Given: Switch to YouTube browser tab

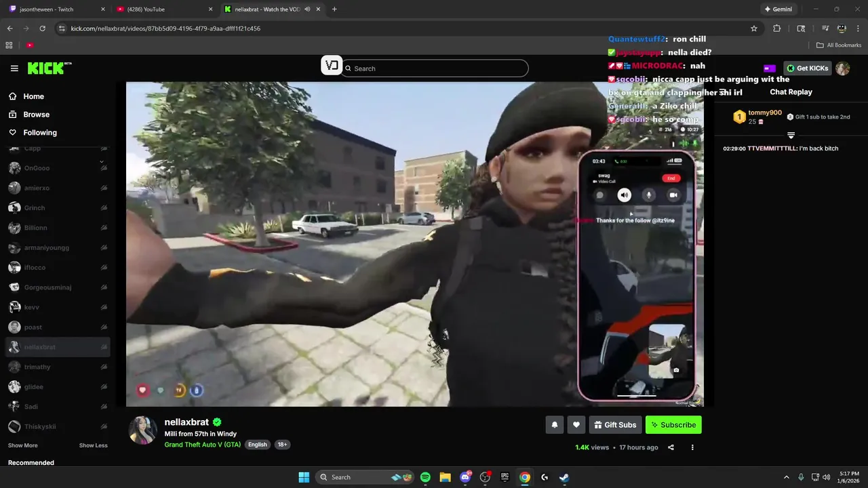Looking at the screenshot, I should [x=164, y=9].
